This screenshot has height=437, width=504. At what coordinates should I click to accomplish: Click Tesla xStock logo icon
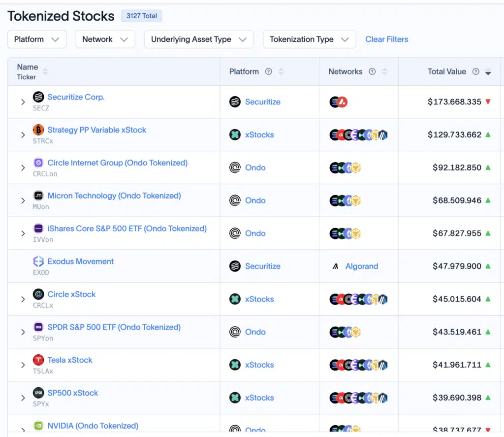pyautogui.click(x=38, y=360)
